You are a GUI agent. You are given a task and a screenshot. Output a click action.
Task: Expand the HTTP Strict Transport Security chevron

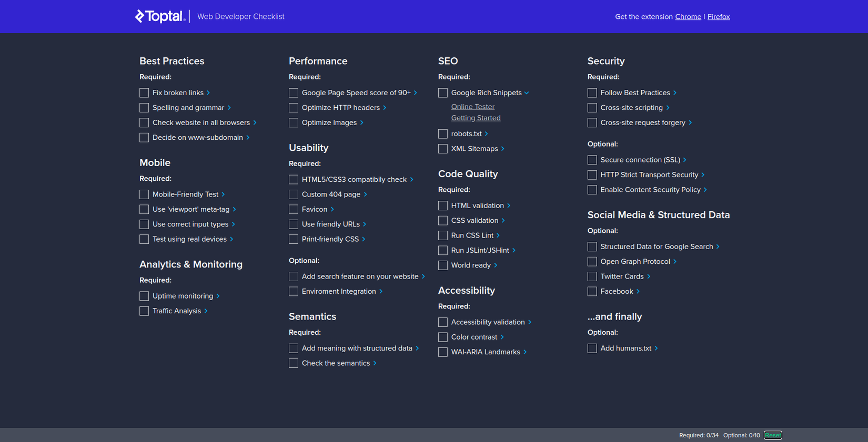703,175
